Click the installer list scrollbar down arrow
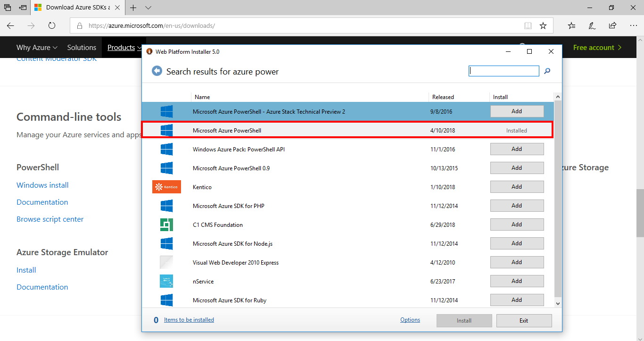The image size is (644, 341). (558, 304)
